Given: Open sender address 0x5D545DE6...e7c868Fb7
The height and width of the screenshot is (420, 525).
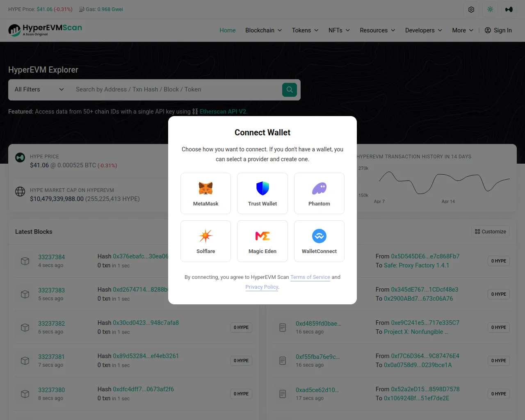Looking at the screenshot, I should pos(425,256).
